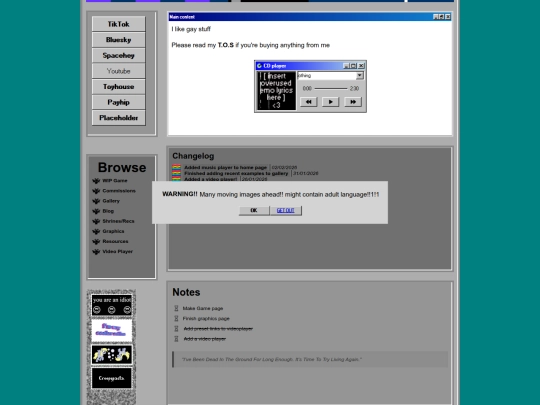Open WIP Game in Browse
This screenshot has width=540, height=405.
(x=115, y=180)
